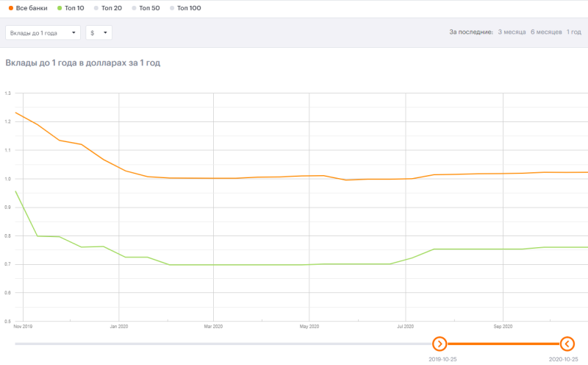
Task: Click the right range handle with left chevron
Action: [x=567, y=344]
